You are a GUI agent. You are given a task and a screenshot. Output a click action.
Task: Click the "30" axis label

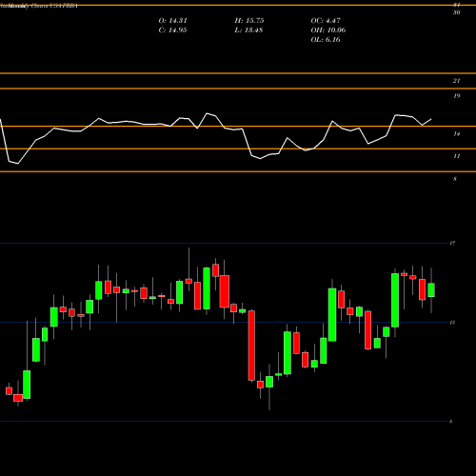[x=457, y=12]
